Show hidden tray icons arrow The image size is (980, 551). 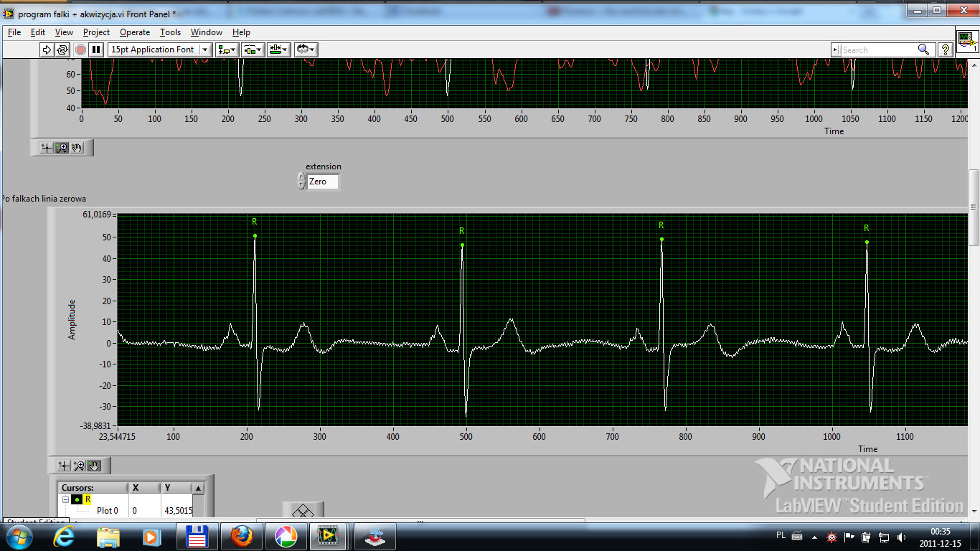[x=814, y=536]
